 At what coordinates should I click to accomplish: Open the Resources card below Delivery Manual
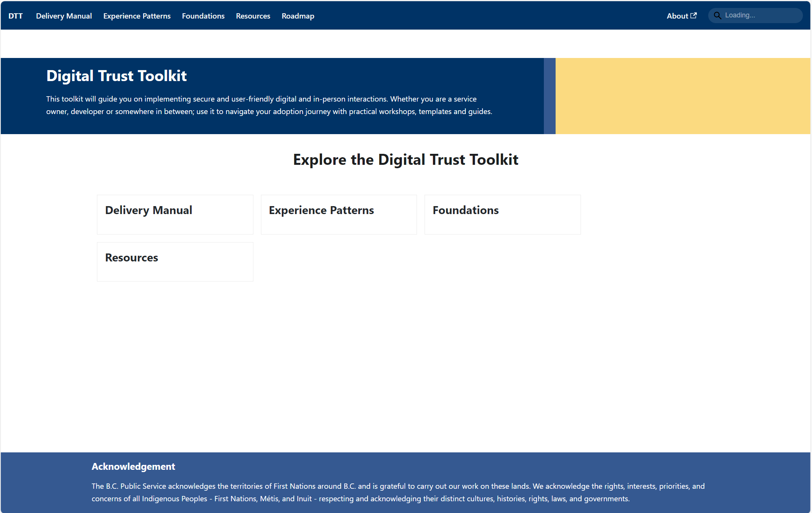point(175,261)
